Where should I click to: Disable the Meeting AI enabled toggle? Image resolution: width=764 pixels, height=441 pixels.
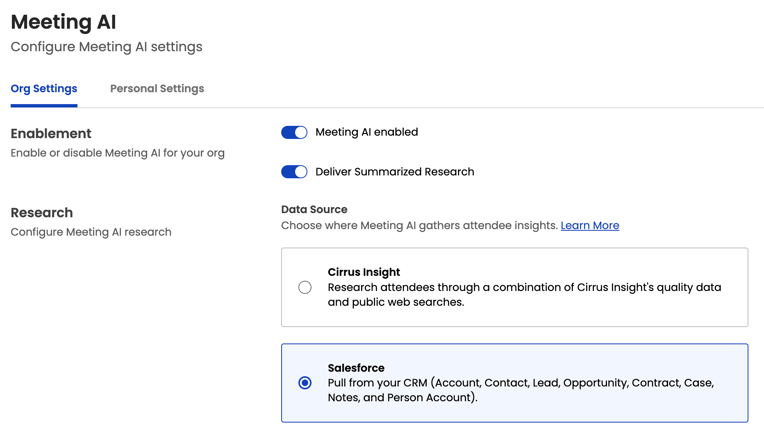pos(294,132)
